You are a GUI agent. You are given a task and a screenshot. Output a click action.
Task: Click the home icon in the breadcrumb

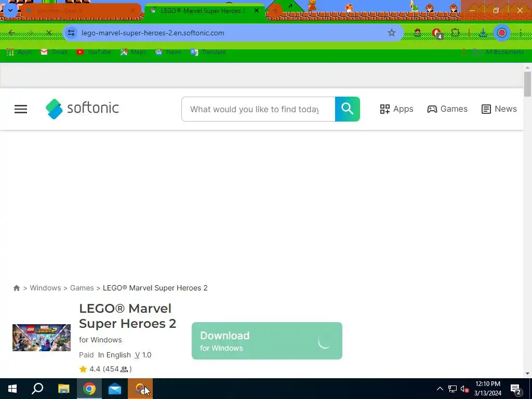click(x=16, y=288)
